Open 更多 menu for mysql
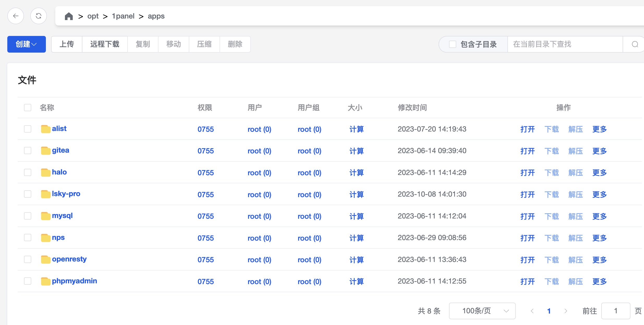 point(600,216)
